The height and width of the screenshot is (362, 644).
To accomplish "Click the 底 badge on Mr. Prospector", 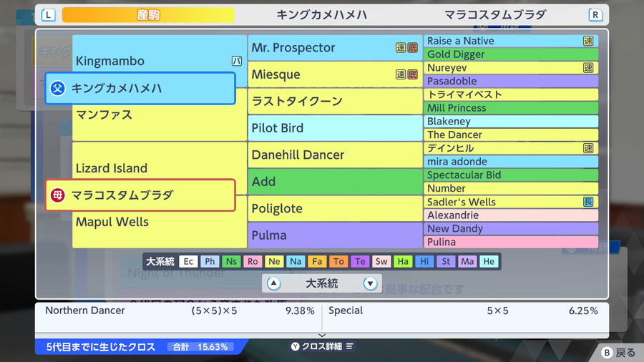I will click(x=412, y=48).
